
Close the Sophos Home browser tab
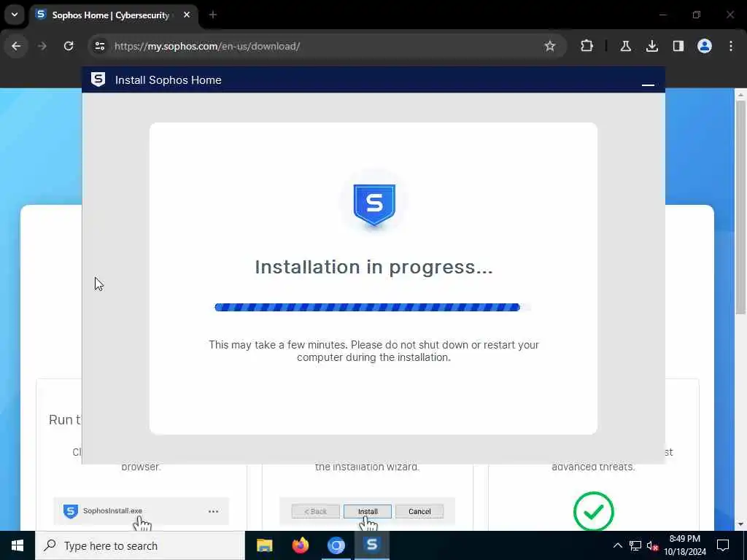click(187, 15)
